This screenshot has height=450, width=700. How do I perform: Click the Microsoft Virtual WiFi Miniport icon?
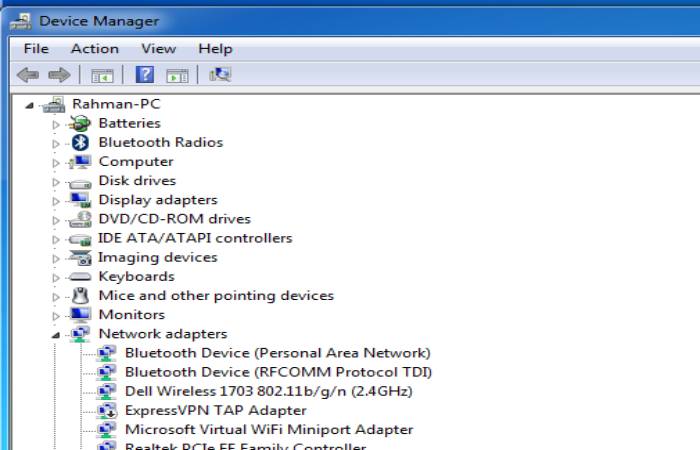(x=107, y=430)
